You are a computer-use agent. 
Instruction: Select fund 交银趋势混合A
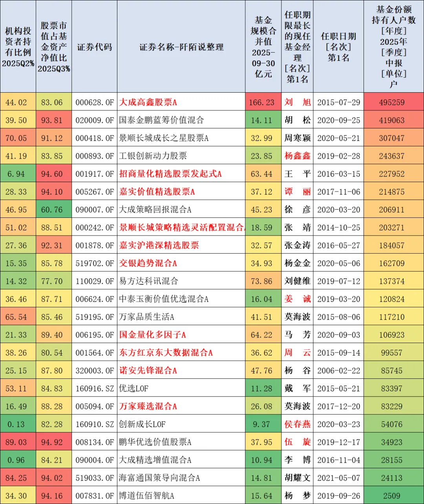pyautogui.click(x=148, y=263)
